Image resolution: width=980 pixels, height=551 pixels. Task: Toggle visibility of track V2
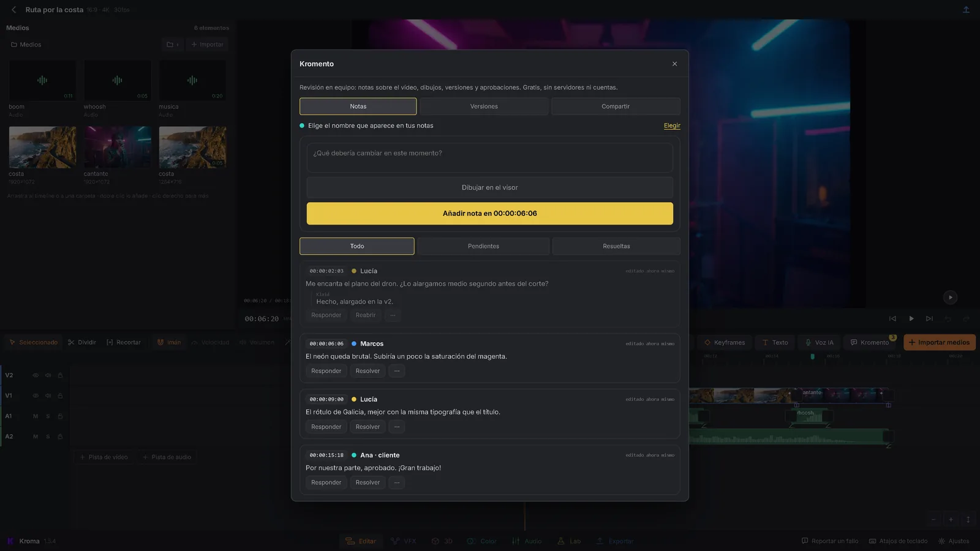[36, 375]
